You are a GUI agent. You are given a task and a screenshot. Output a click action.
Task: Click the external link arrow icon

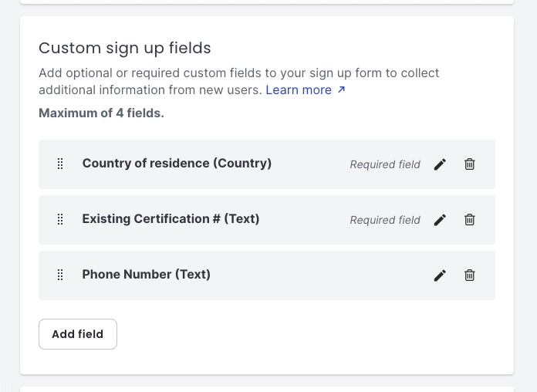point(341,90)
